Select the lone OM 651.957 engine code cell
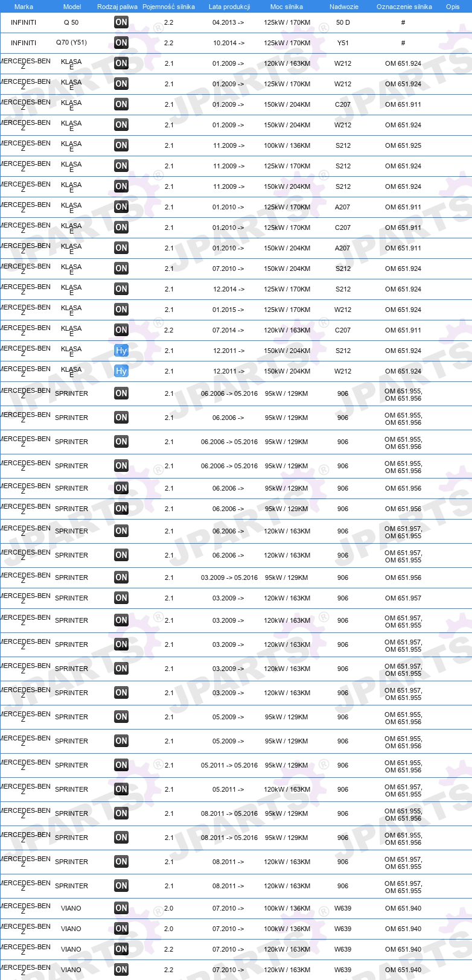This screenshot has width=472, height=980. [403, 598]
